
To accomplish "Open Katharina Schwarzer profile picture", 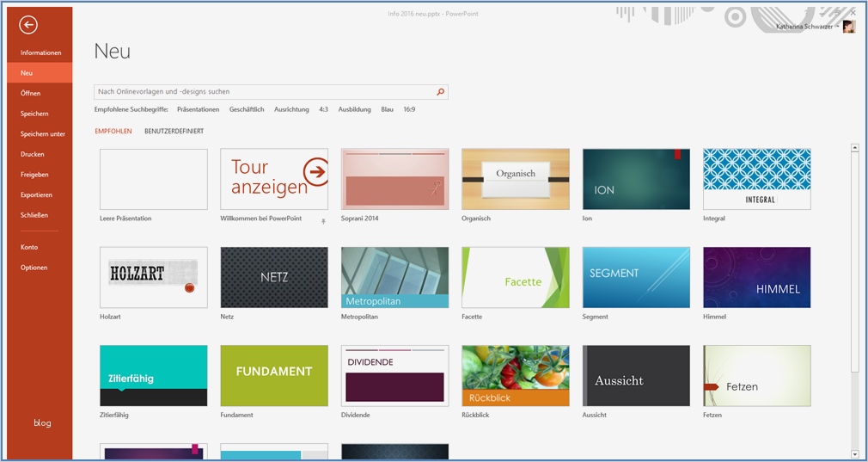I will (848, 27).
